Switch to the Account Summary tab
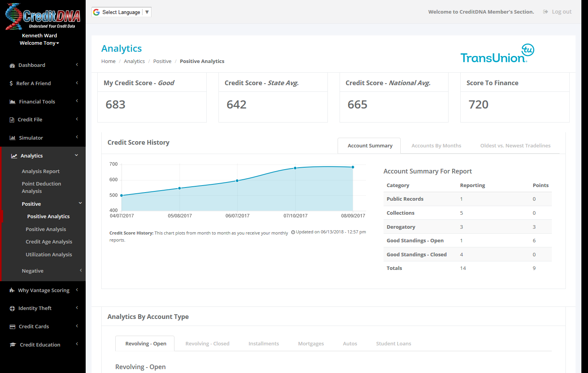 click(370, 146)
